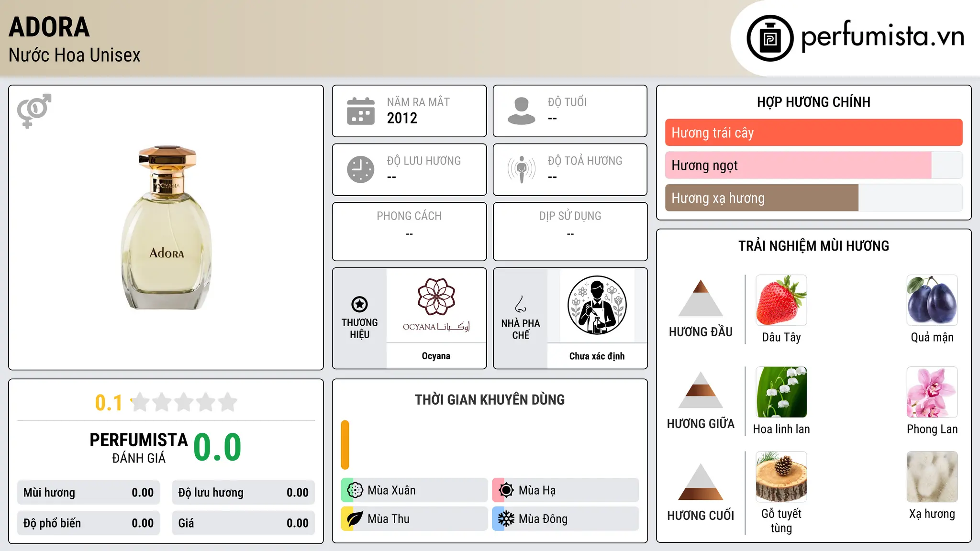This screenshot has width=980, height=551.
Task: Click the Nhà pha chế label
Action: coord(521,329)
